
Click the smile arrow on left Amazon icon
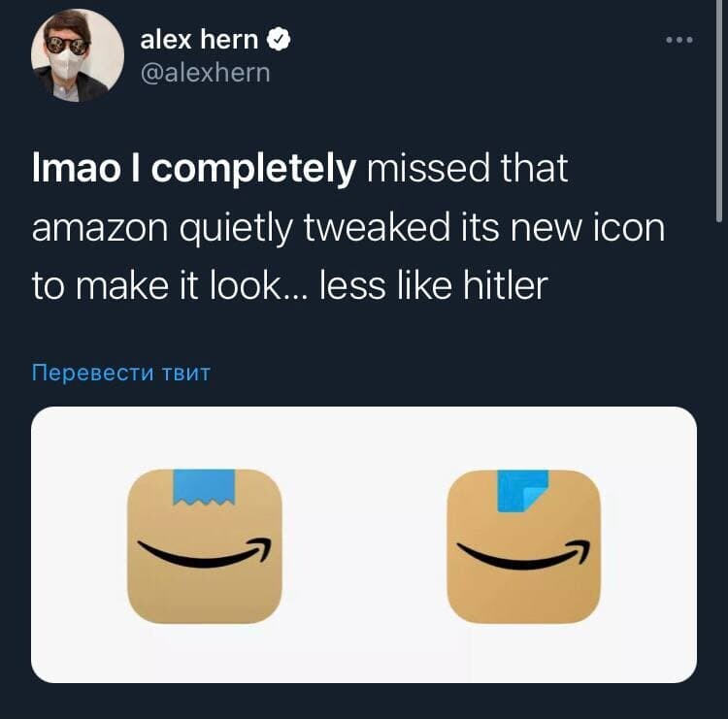204,552
